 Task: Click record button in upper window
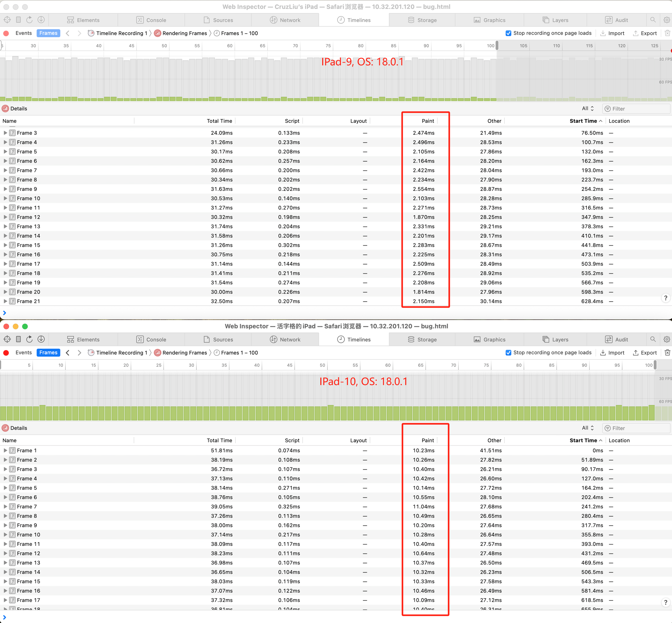pyautogui.click(x=6, y=33)
